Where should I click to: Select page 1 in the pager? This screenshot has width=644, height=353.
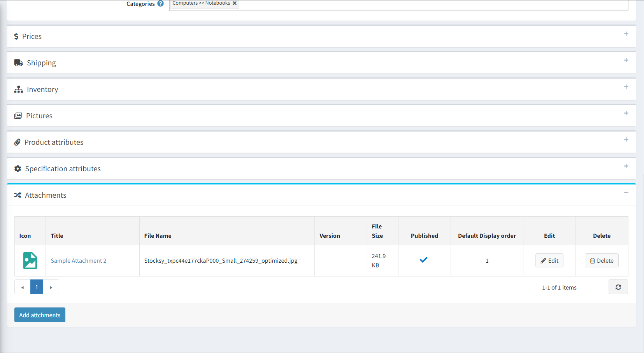pos(37,287)
